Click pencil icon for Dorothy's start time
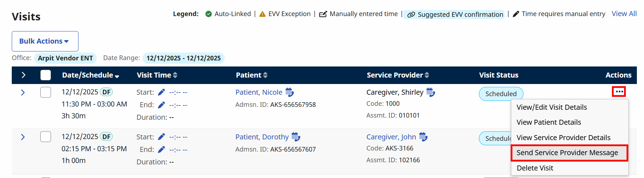644x178 pixels. 162,137
